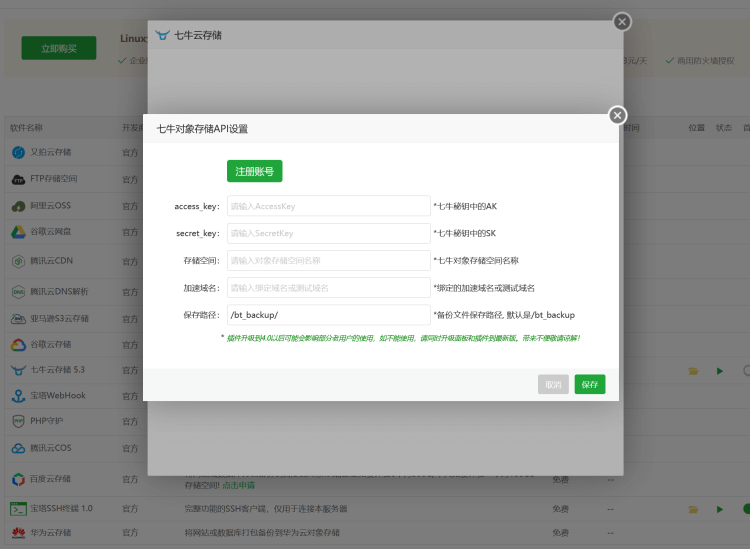
Task: Focus the access_key input field
Action: coord(329,206)
